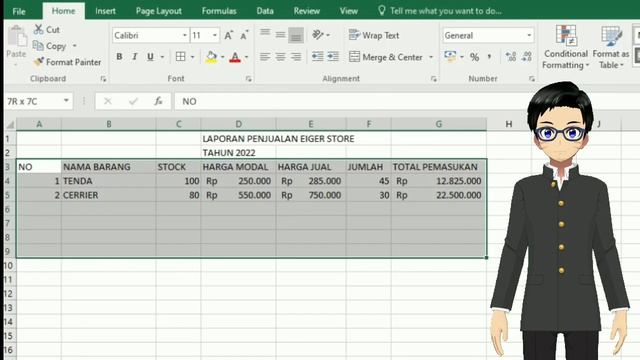Select the Format Painter brush

point(39,62)
